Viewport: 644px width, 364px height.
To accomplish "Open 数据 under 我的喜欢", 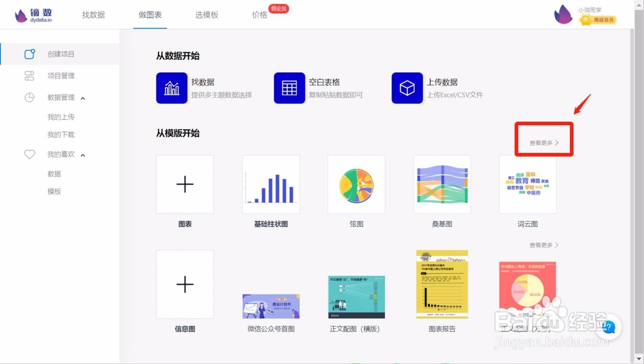I will [54, 174].
